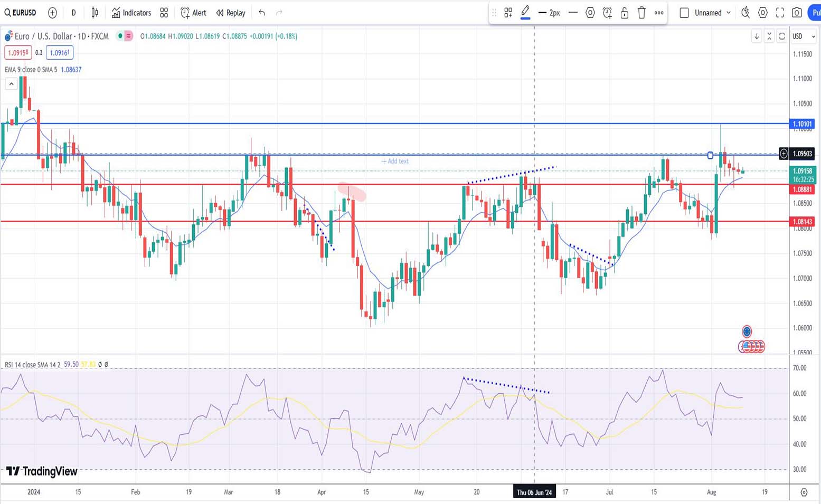821x504 pixels.
Task: Change line color with pencil swatch
Action: coord(525,13)
